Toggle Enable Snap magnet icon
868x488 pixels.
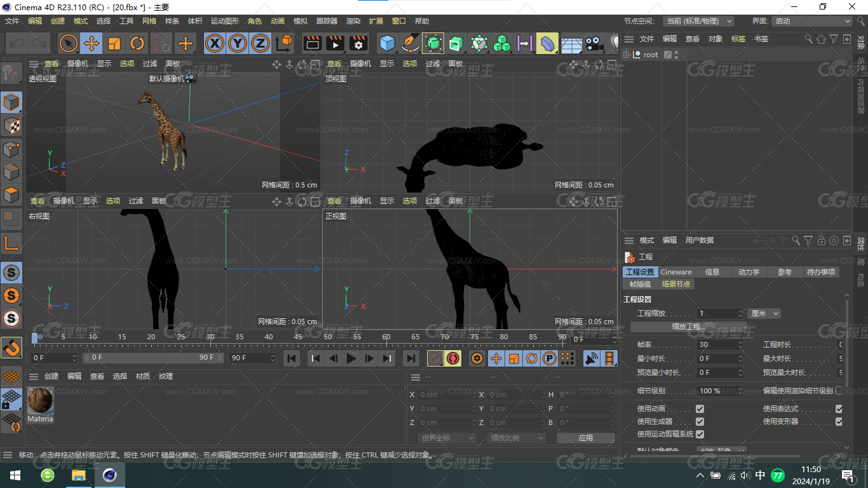click(11, 348)
